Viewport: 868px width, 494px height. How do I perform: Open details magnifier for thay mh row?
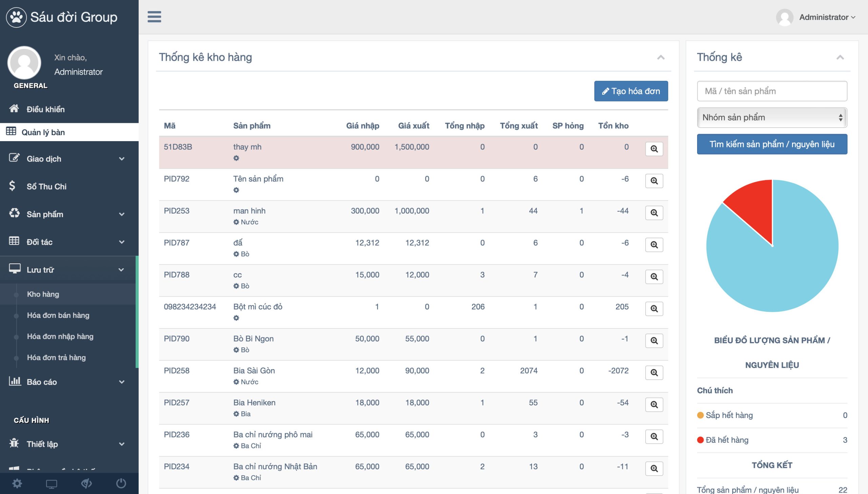coord(654,149)
